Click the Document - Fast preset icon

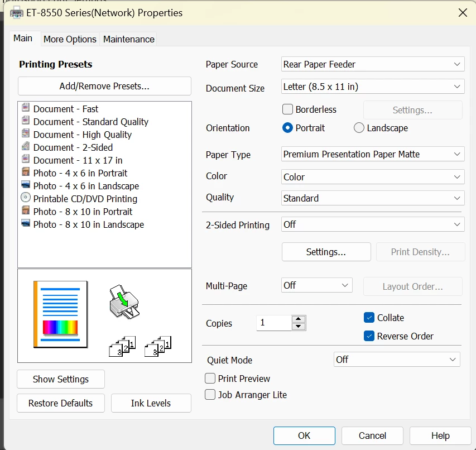tap(26, 108)
